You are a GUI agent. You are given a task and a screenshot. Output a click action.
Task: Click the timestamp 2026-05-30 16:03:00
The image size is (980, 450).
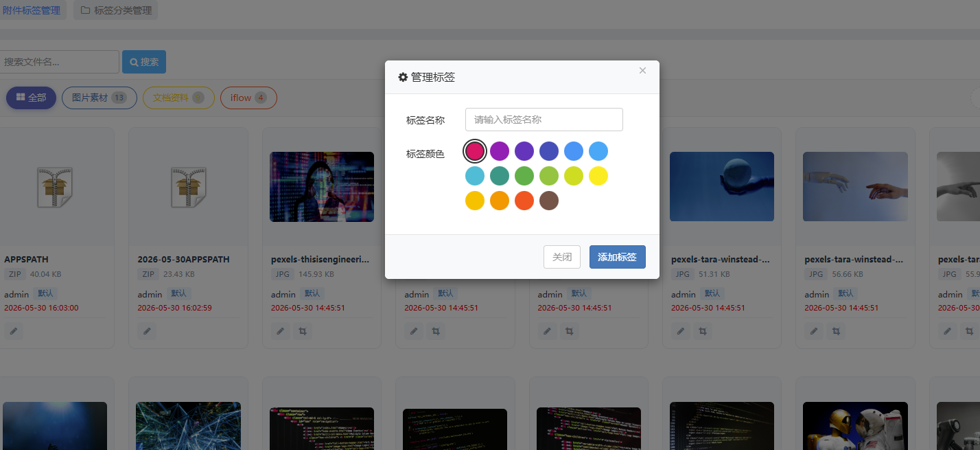41,308
